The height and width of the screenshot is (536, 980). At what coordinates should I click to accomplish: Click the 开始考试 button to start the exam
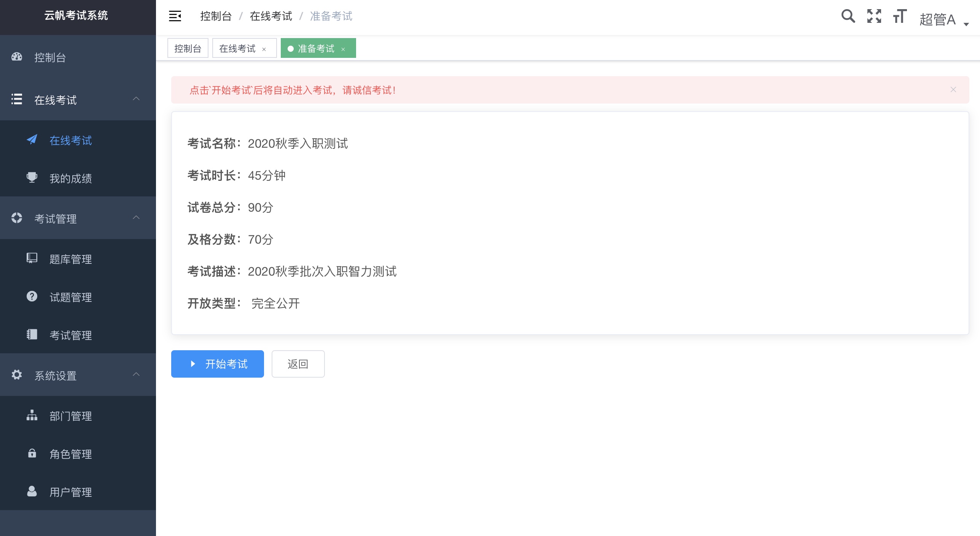pyautogui.click(x=217, y=364)
